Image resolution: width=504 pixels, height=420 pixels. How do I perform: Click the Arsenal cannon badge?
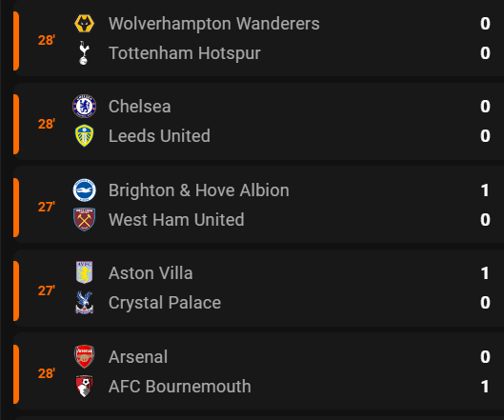84,357
